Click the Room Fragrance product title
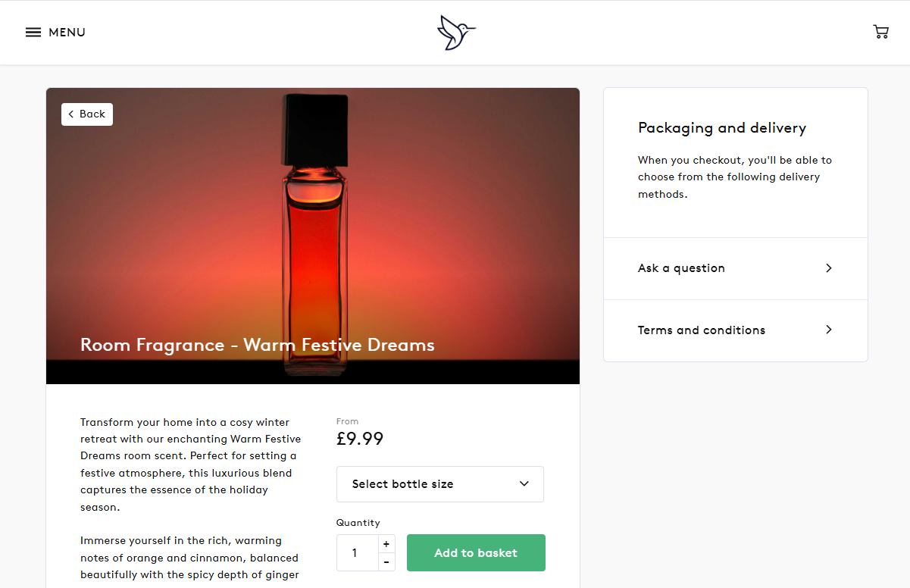910x588 pixels. [x=258, y=346]
